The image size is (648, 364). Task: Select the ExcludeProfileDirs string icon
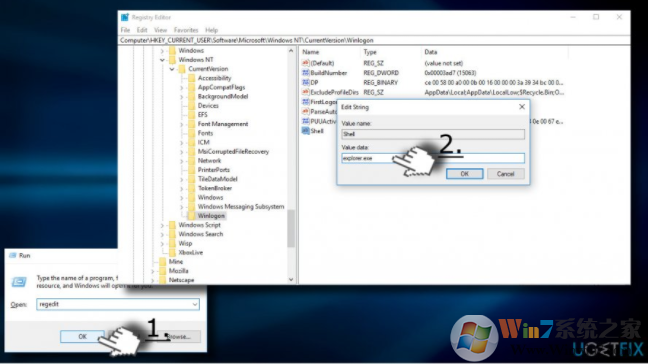coord(305,92)
